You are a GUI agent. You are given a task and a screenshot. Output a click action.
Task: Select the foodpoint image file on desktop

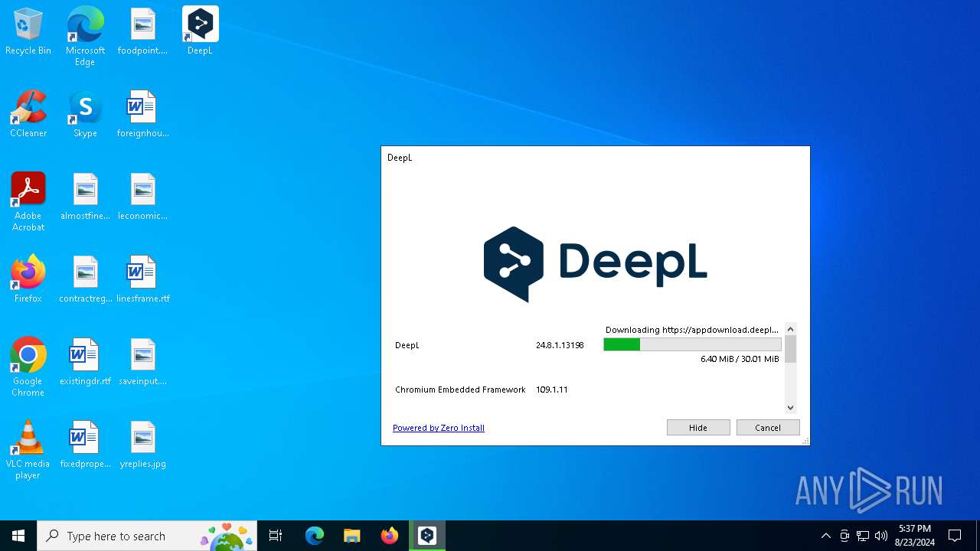pos(142,31)
